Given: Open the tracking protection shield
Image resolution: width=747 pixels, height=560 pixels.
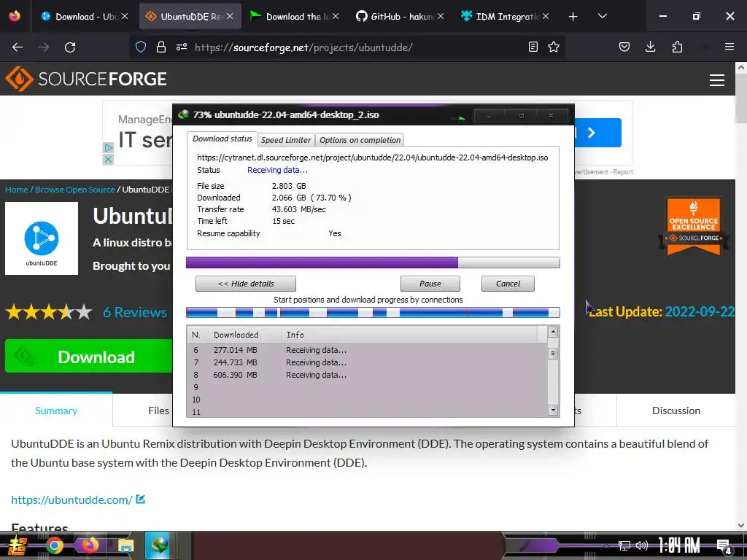Looking at the screenshot, I should click(x=141, y=47).
